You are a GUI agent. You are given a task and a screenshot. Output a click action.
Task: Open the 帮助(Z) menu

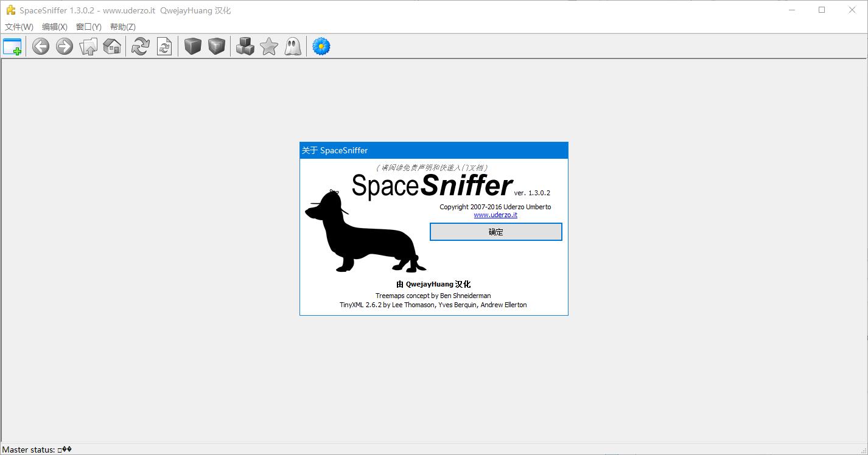click(122, 27)
